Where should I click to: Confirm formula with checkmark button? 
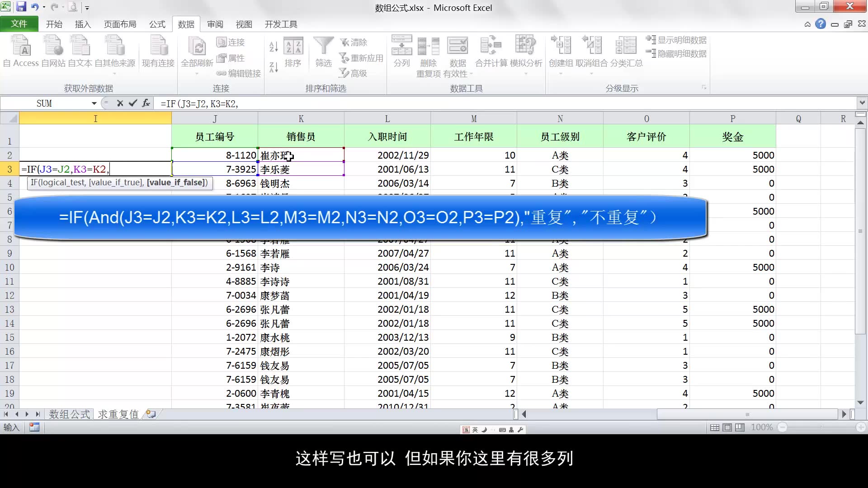[x=132, y=103]
